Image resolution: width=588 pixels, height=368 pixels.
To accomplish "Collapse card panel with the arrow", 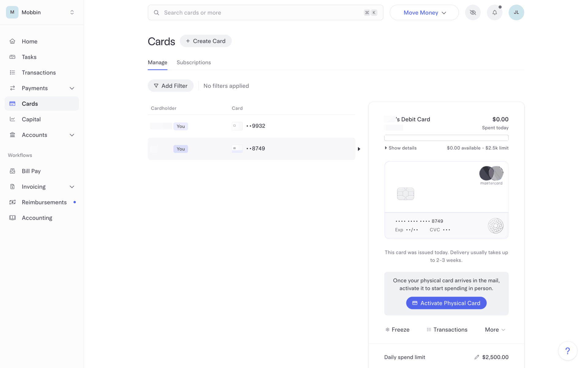I will (x=359, y=149).
